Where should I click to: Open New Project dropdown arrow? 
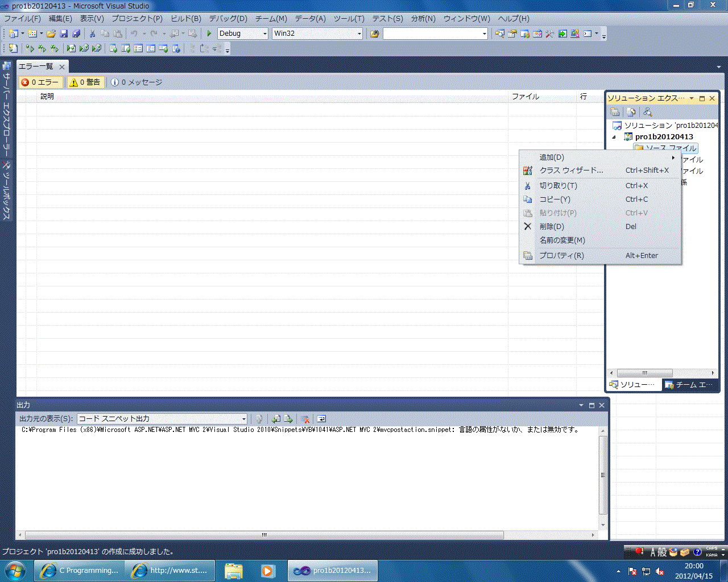coord(23,34)
